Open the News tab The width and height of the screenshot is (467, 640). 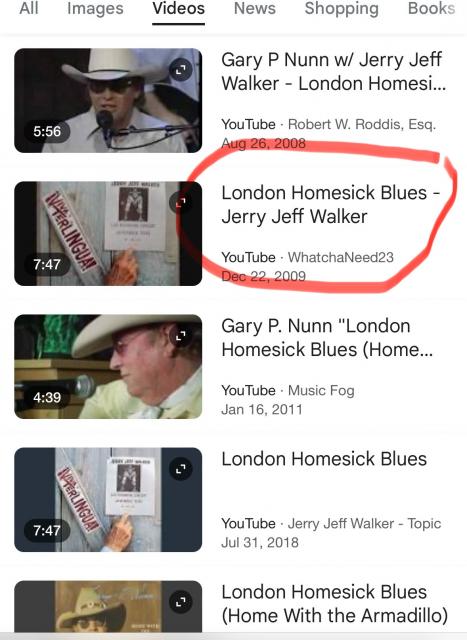coord(255,9)
